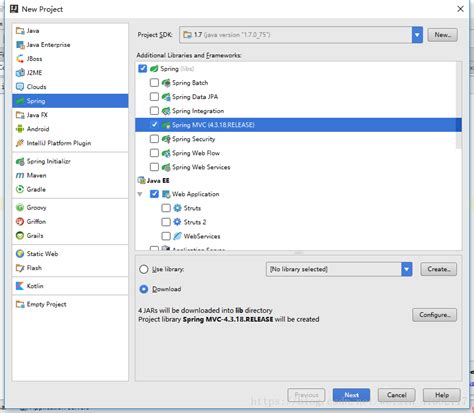Click the Struts 2 gear icon

(177, 222)
